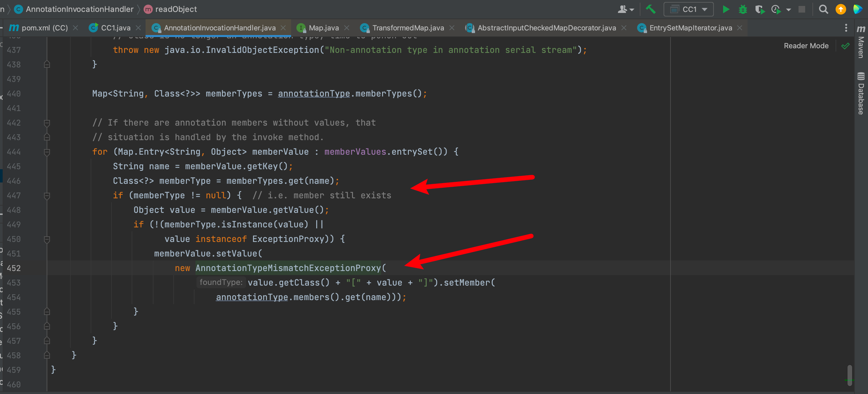Open Search Everywhere magnifier

click(x=823, y=9)
